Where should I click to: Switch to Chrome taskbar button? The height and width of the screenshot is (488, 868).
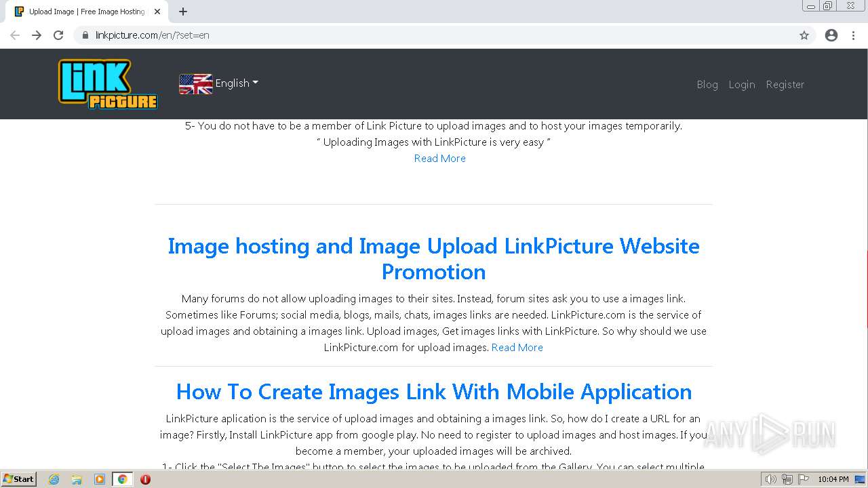point(122,479)
